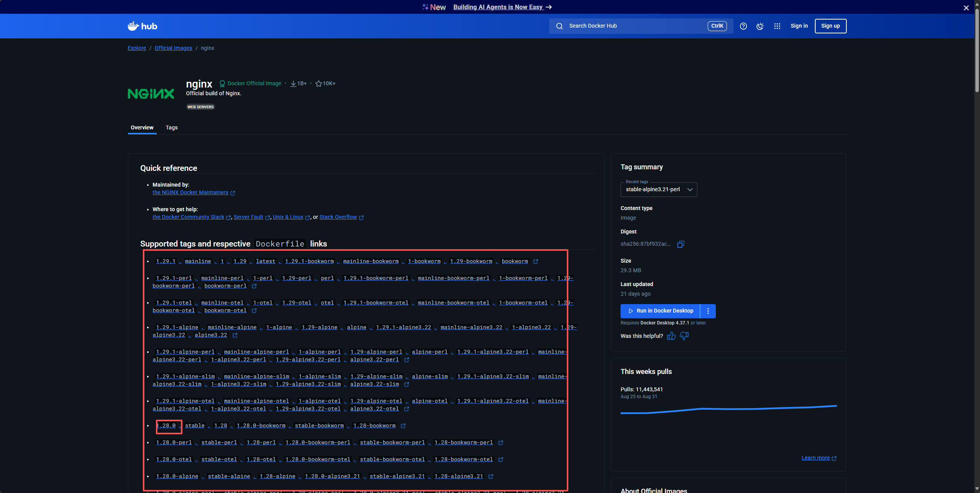980x493 pixels.
Task: Click the WEB SERVERS category badge
Action: [x=200, y=107]
